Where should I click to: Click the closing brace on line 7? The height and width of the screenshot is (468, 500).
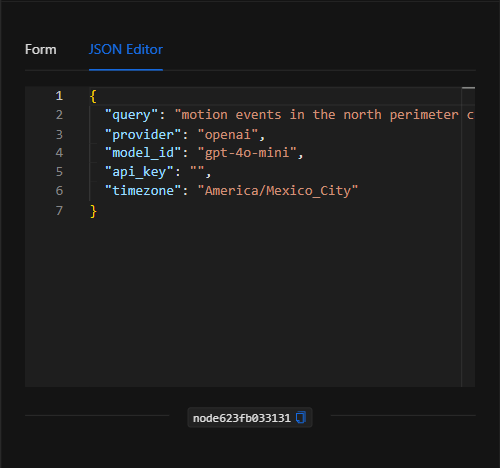tap(93, 211)
